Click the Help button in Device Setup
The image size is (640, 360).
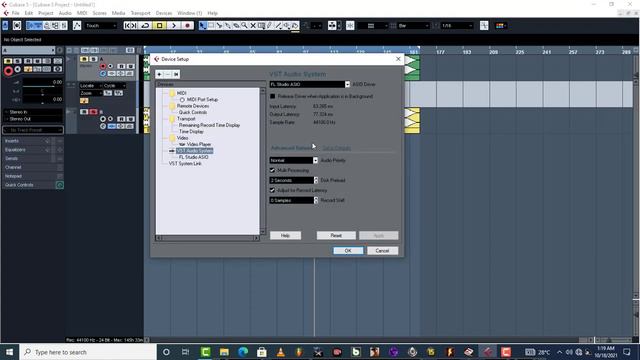pos(285,236)
